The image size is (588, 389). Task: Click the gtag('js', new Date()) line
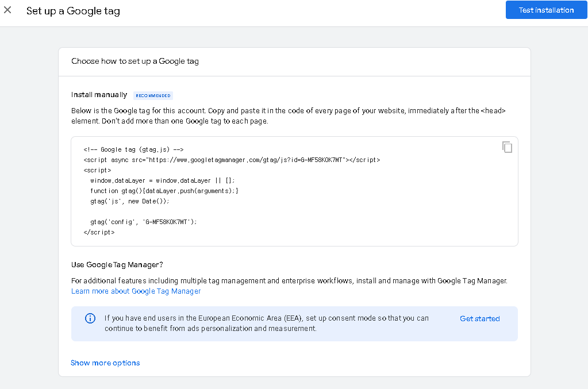(129, 201)
